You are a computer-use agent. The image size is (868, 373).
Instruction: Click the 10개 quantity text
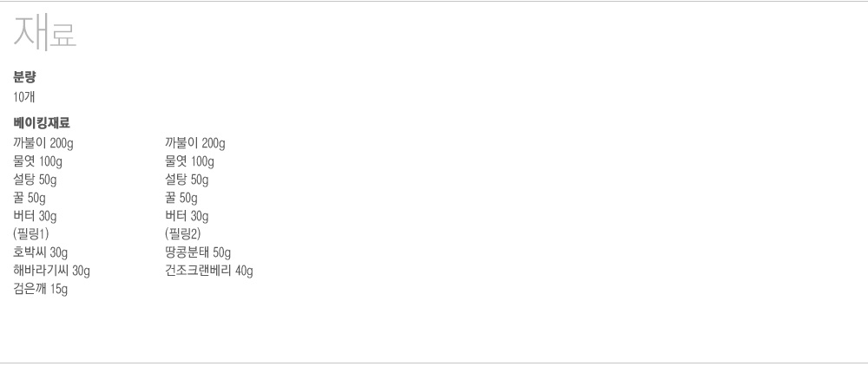point(23,97)
